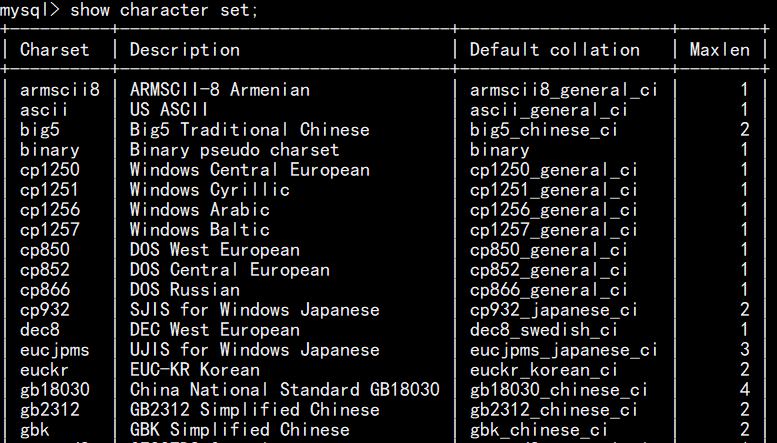Viewport: 777px width, 443px height.
Task: Click 'GB2312 Simplified Chinese' description
Action: coord(255,410)
